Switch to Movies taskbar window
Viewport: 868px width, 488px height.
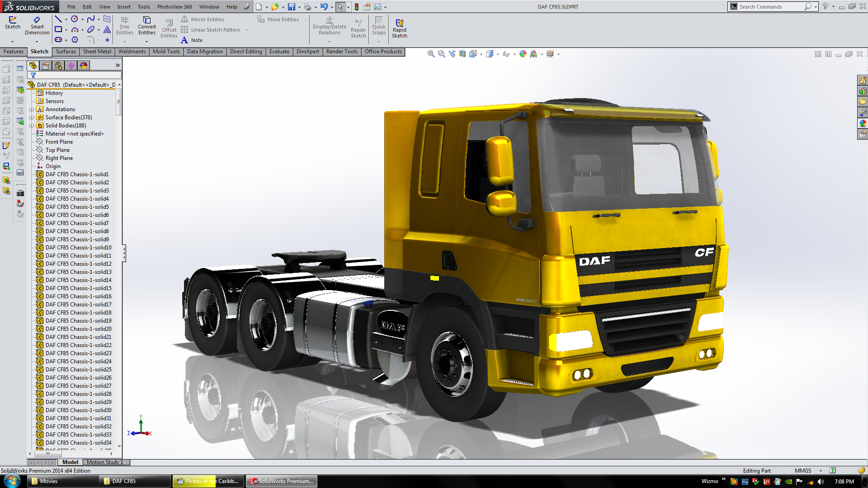click(x=62, y=481)
